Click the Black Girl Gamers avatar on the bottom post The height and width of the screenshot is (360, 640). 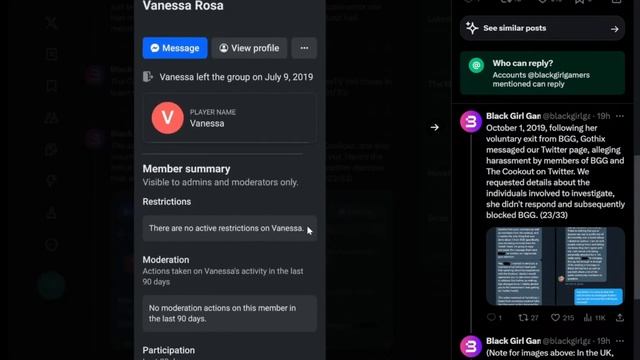pyautogui.click(x=471, y=346)
